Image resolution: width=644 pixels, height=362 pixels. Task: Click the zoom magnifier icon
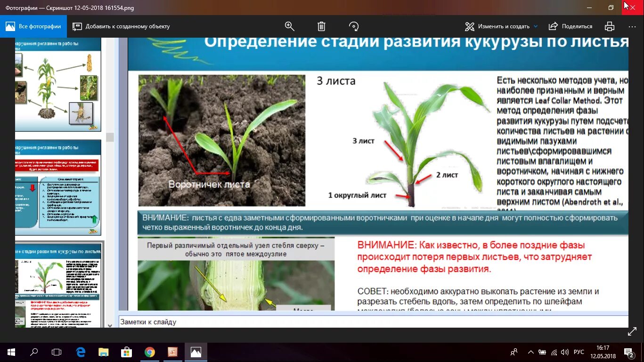[x=289, y=26]
